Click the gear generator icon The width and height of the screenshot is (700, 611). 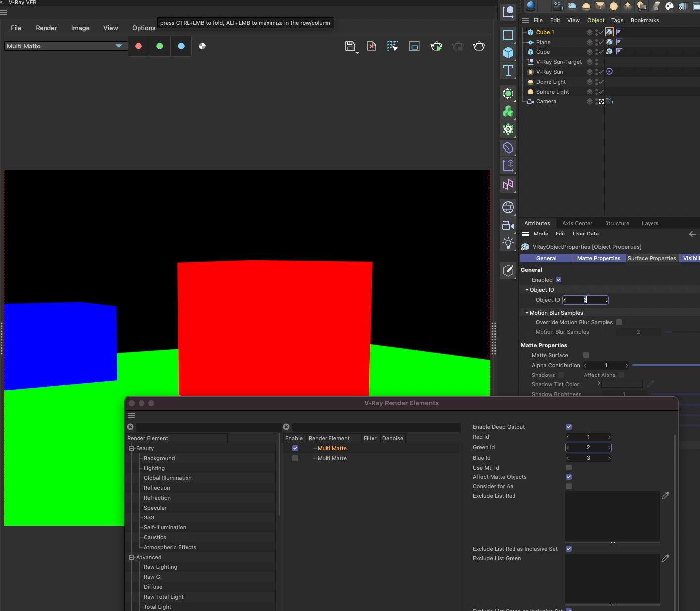pos(508,130)
